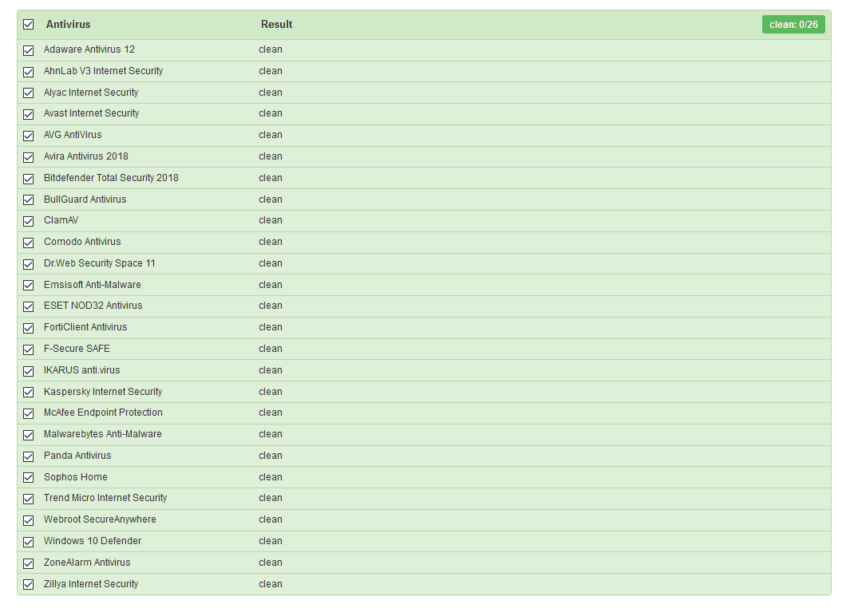Click the clean result for Panda Antivirus

[271, 456]
